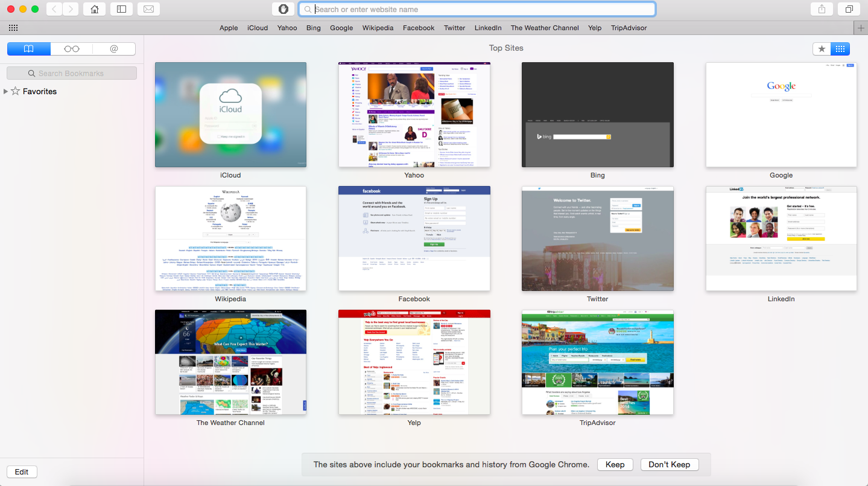Open the Share menu icon
The height and width of the screenshot is (486, 868).
[822, 9]
